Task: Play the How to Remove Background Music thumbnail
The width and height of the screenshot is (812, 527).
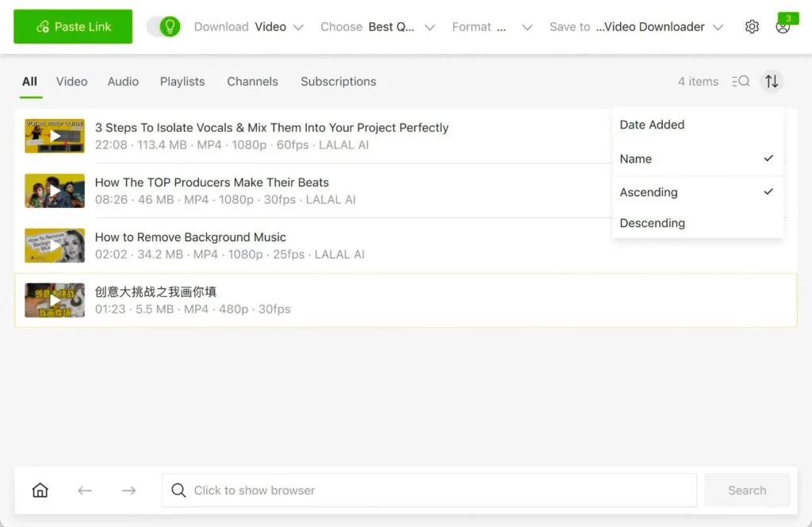Action: (x=54, y=245)
